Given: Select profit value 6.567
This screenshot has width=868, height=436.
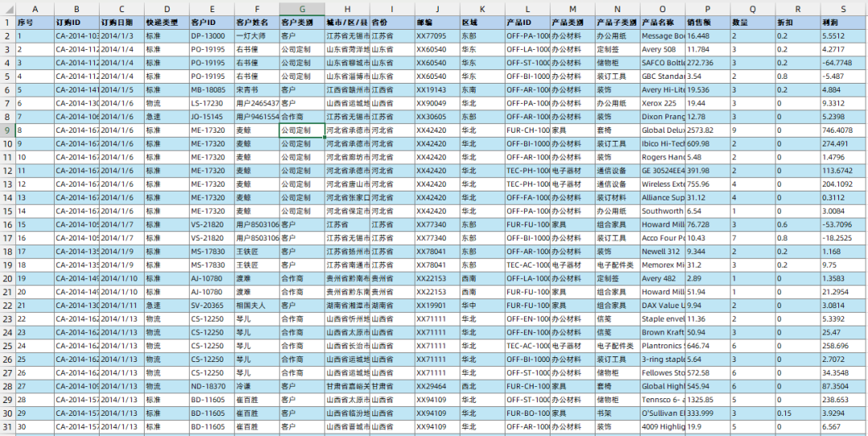Looking at the screenshot, I should tap(843, 426).
